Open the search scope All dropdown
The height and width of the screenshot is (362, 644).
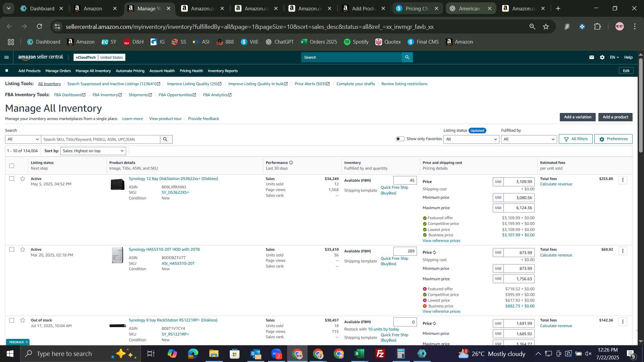point(23,139)
